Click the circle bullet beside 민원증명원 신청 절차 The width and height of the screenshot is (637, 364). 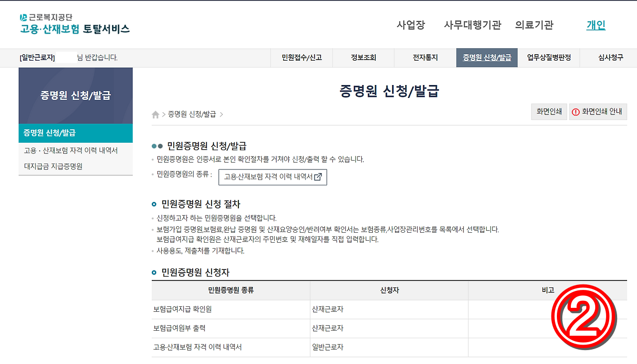point(154,204)
